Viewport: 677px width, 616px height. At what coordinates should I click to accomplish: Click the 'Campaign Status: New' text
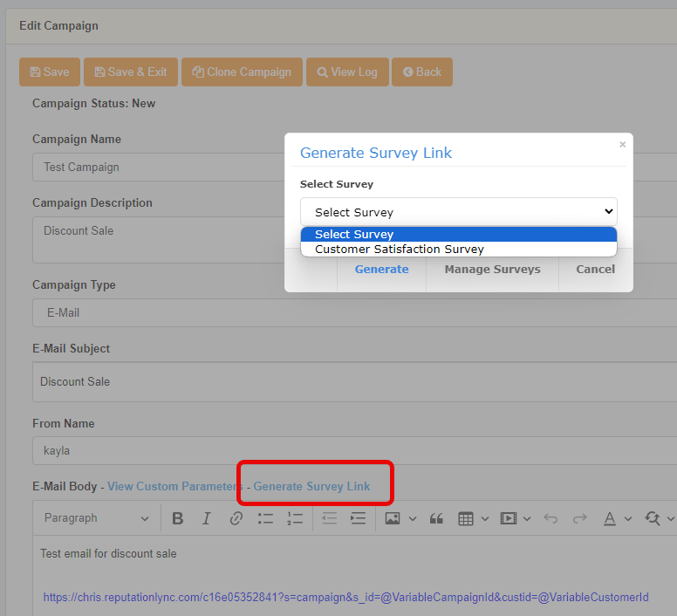tap(93, 104)
